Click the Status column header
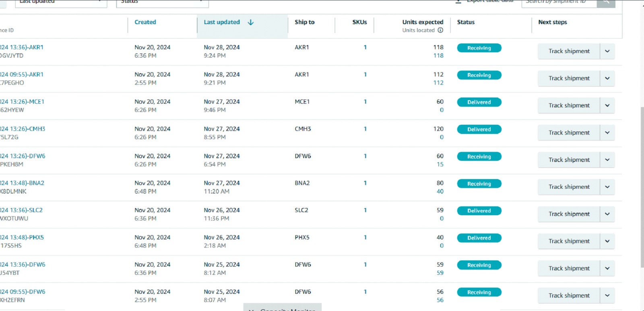The image size is (644, 311). pyautogui.click(x=466, y=22)
